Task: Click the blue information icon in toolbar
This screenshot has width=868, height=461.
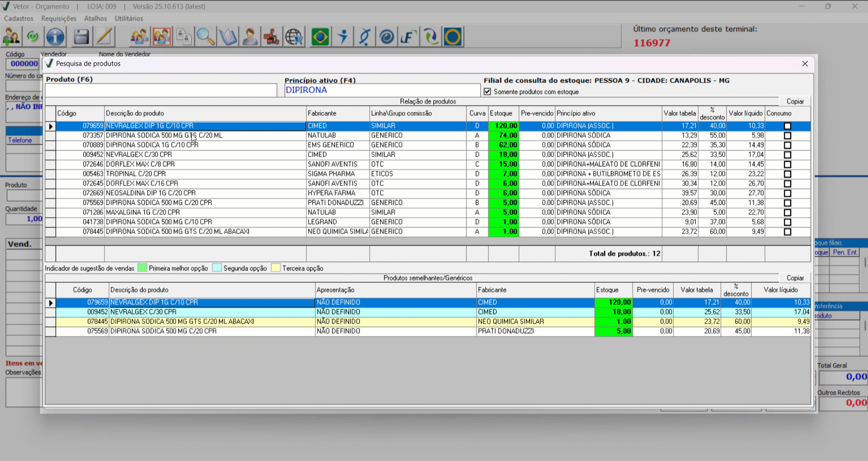Action: (x=55, y=37)
